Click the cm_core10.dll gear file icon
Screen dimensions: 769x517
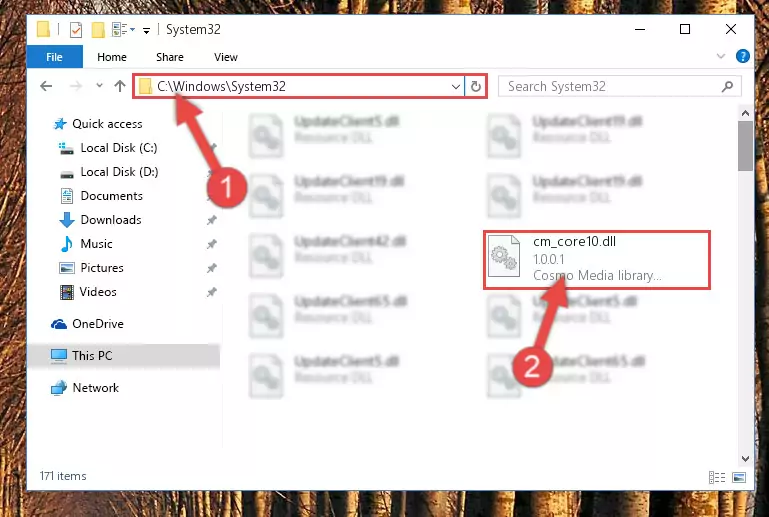[x=504, y=257]
